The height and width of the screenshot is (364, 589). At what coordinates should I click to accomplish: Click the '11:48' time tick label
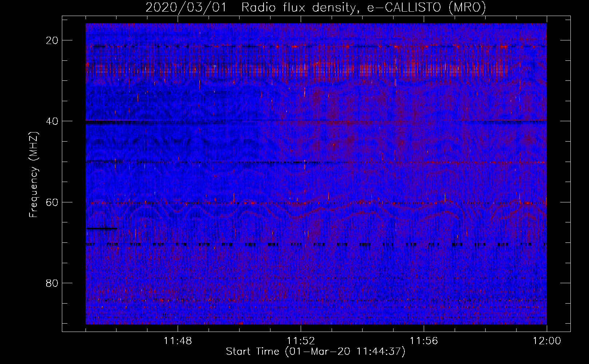coord(178,341)
